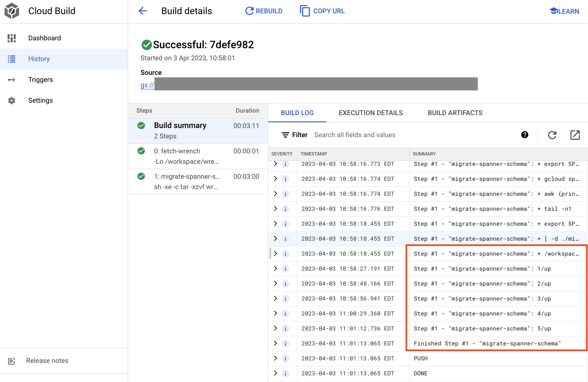
Task: Click the back arrow icon
Action: [x=143, y=11]
